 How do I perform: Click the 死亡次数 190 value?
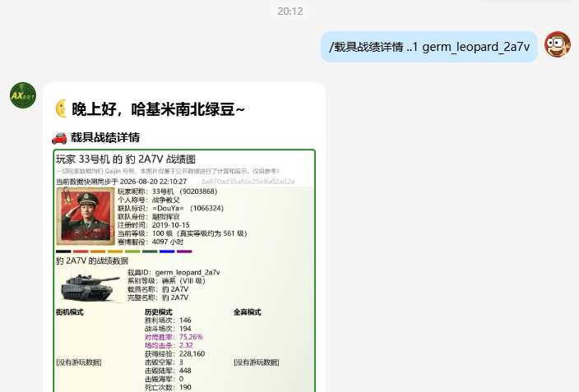pos(185,387)
